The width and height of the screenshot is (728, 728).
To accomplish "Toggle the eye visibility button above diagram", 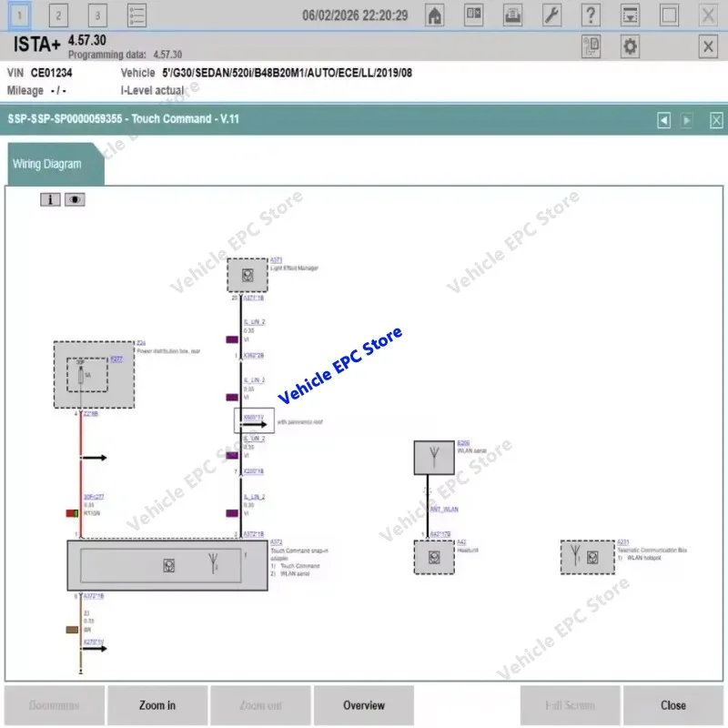I will click(x=75, y=199).
